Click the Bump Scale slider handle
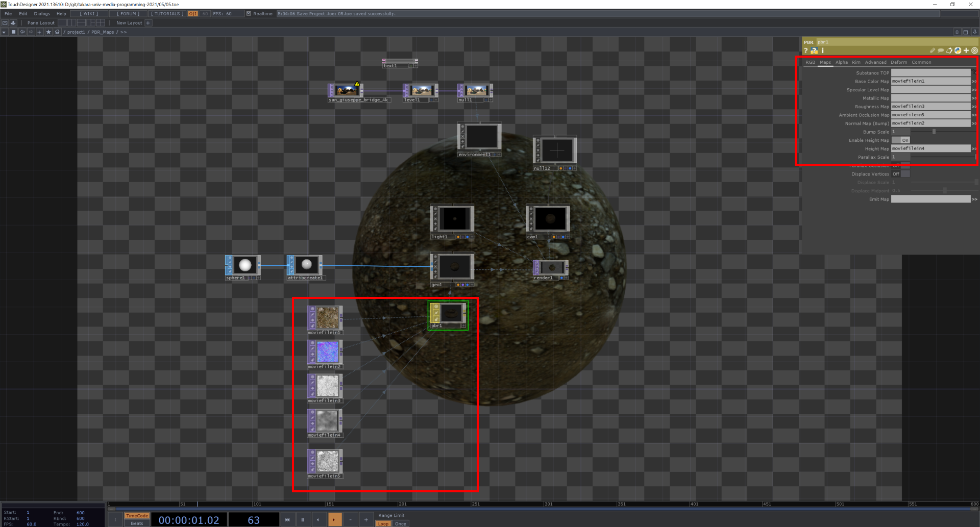 934,132
